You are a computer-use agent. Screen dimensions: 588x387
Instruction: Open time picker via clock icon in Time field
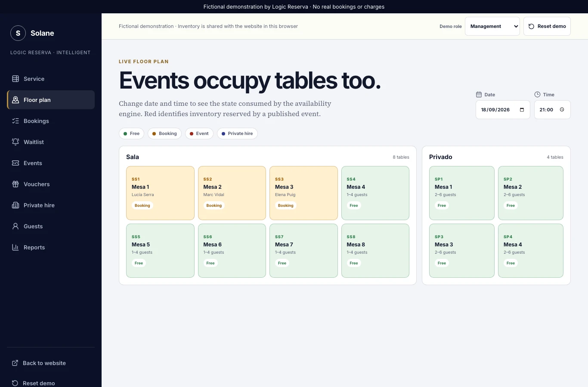pyautogui.click(x=562, y=110)
